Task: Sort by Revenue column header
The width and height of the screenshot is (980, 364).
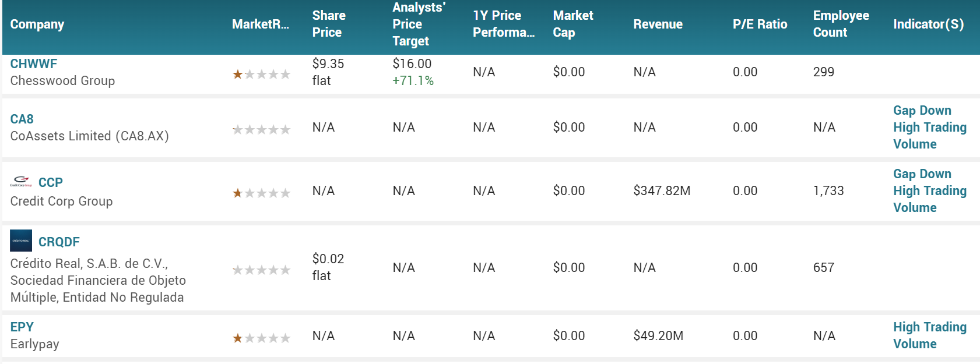Action: (x=658, y=24)
